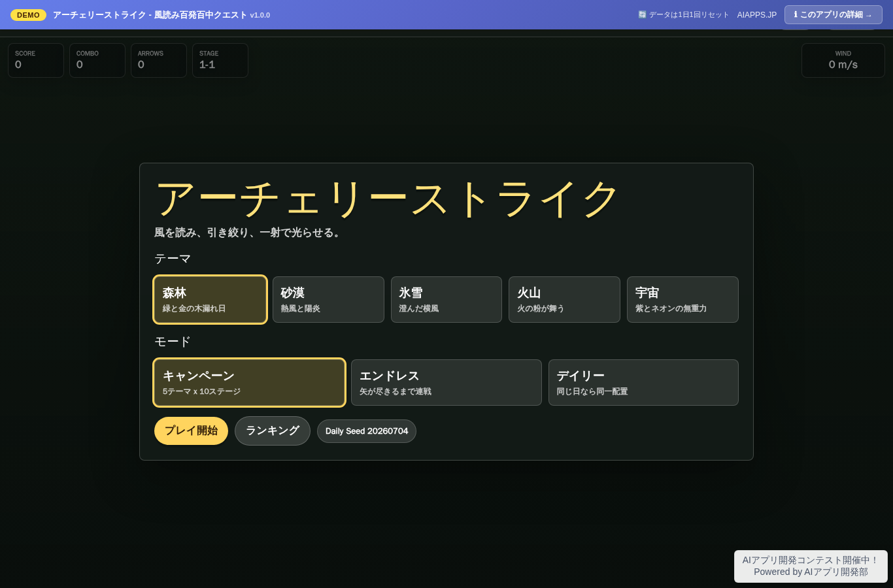Open このアプリの詳細 app details
The height and width of the screenshot is (588, 893).
point(834,14)
